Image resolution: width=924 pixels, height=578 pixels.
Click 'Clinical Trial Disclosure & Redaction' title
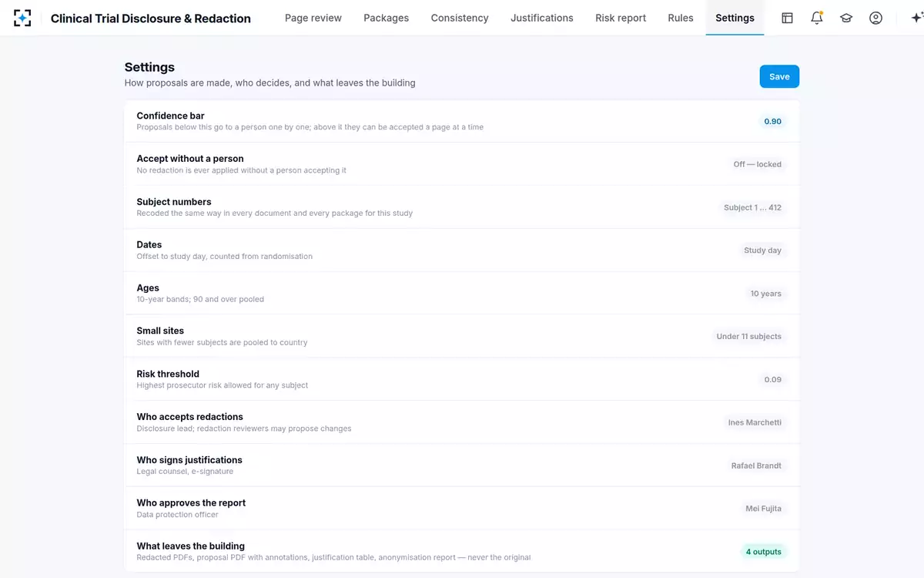click(151, 18)
